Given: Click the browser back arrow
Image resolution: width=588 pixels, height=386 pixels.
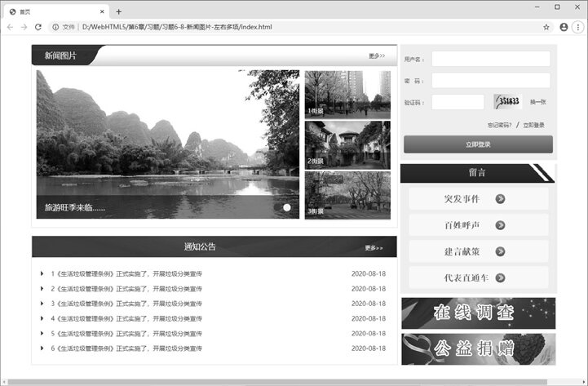Looking at the screenshot, I should (x=10, y=27).
